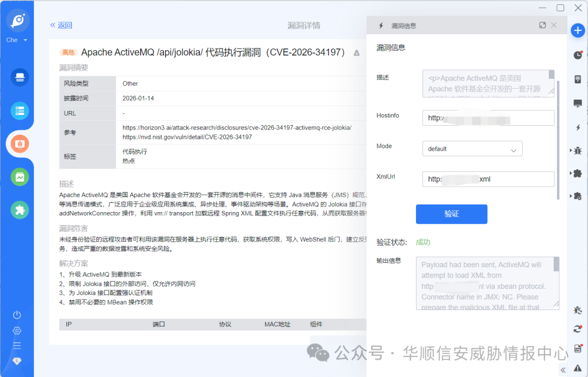Open the scan tasks sidebar icon with the hat

click(20, 77)
